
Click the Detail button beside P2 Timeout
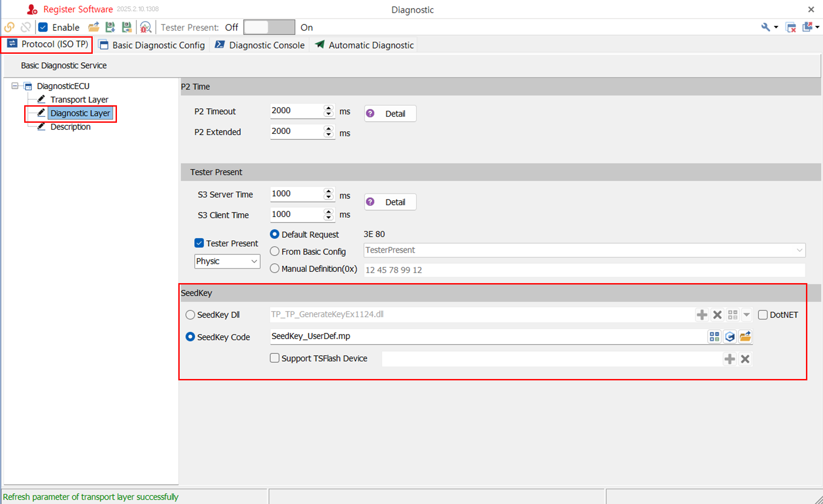point(390,113)
